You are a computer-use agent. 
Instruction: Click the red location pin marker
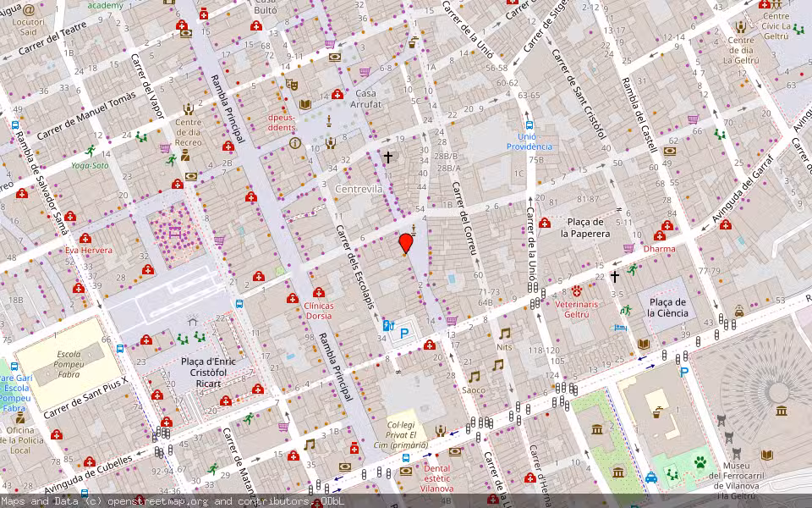click(x=406, y=243)
